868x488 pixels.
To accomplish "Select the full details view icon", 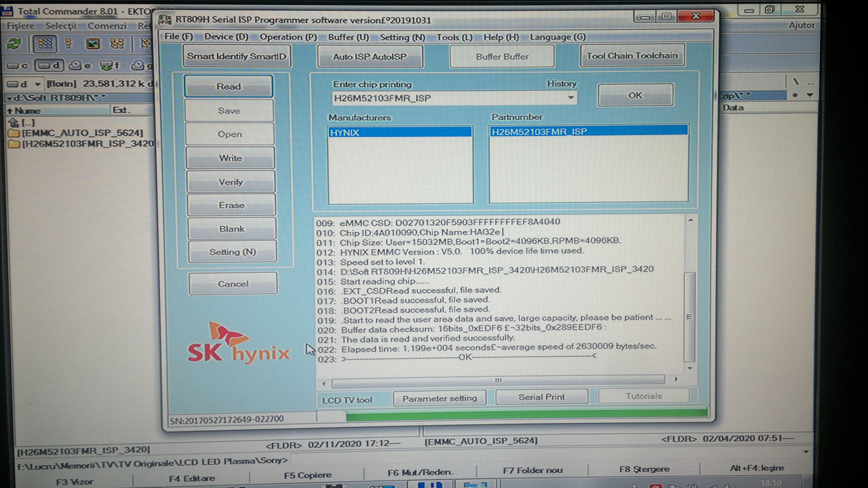I will click(x=68, y=43).
